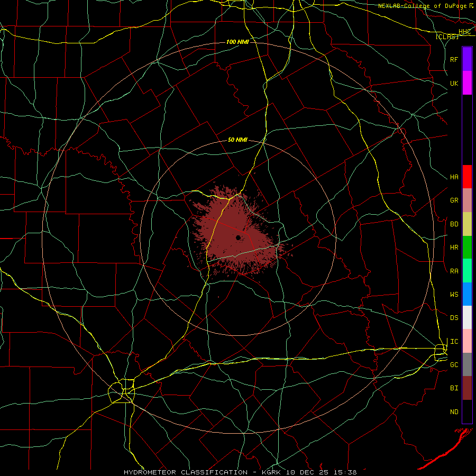Image resolution: width=476 pixels, height=476 pixels.
Task: Click the [CLAS] units label
Action: tap(447, 36)
